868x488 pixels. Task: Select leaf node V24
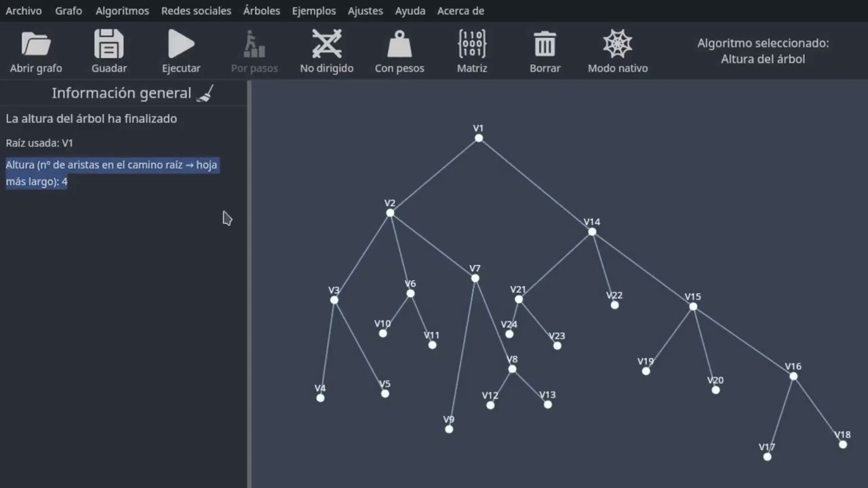[509, 334]
